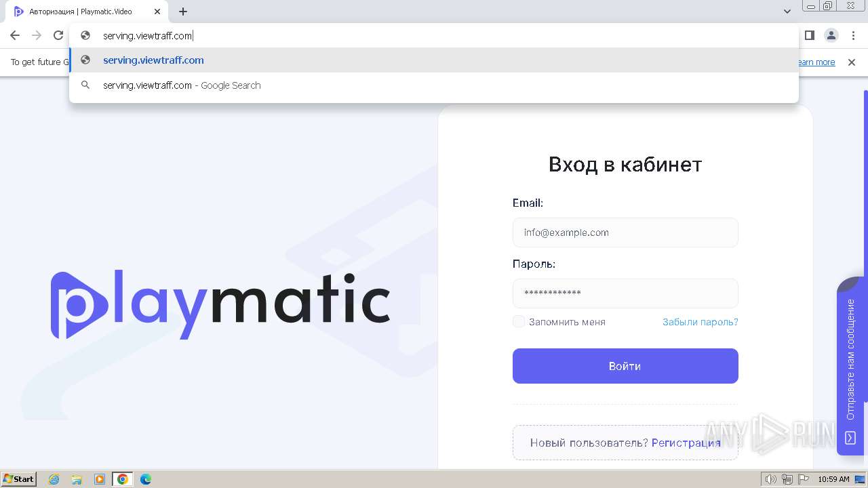
Task: Open the Chrome three-dot menu
Action: (x=853, y=35)
